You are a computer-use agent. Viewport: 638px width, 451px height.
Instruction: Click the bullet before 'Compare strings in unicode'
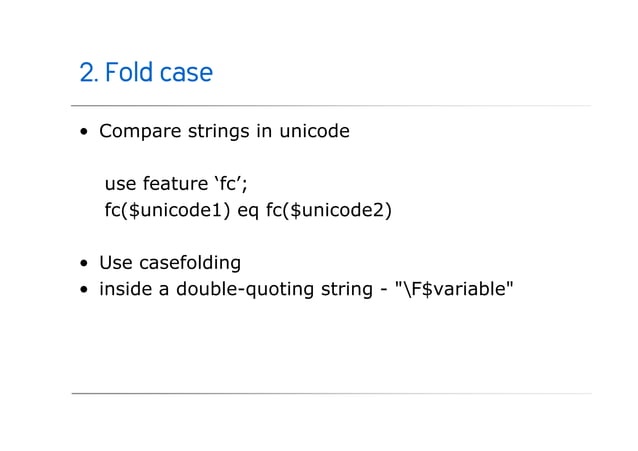click(84, 131)
